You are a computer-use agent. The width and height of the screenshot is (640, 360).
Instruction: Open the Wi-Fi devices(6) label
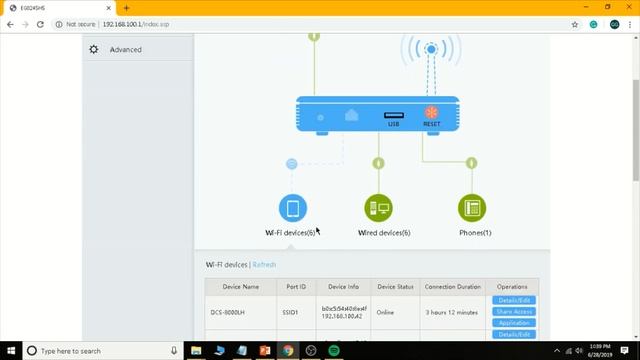click(290, 233)
